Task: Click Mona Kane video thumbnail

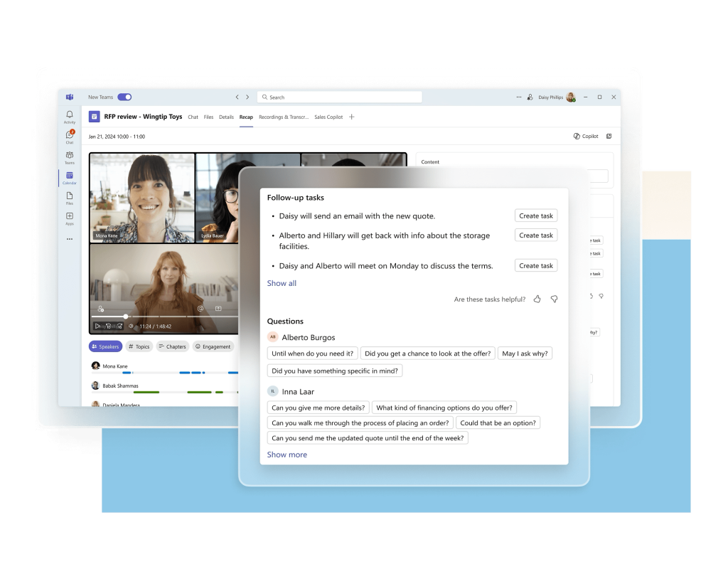Action: [142, 198]
